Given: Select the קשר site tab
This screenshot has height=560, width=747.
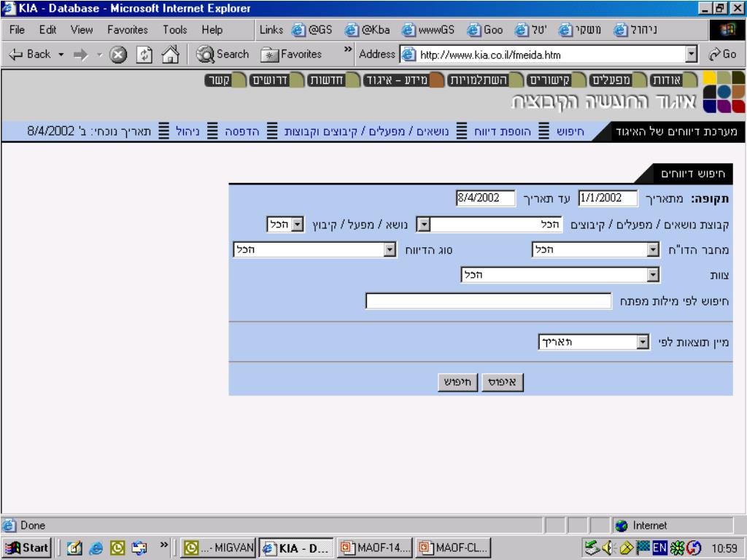Looking at the screenshot, I should pyautogui.click(x=226, y=80).
